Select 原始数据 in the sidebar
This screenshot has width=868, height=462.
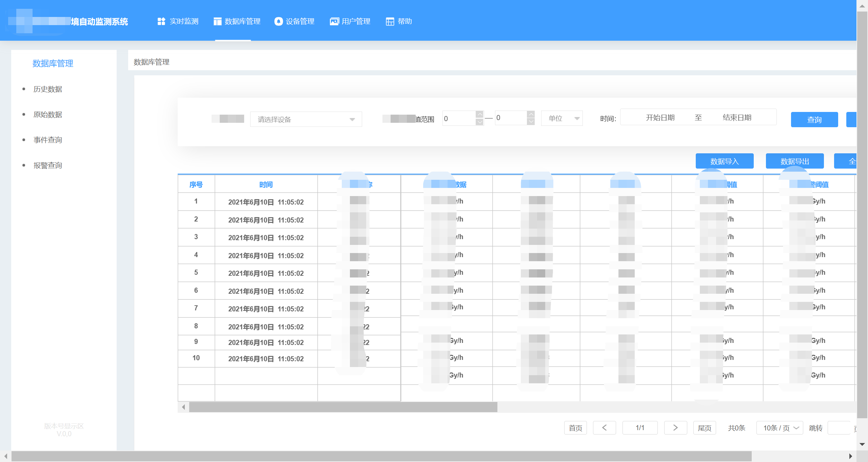click(x=48, y=115)
